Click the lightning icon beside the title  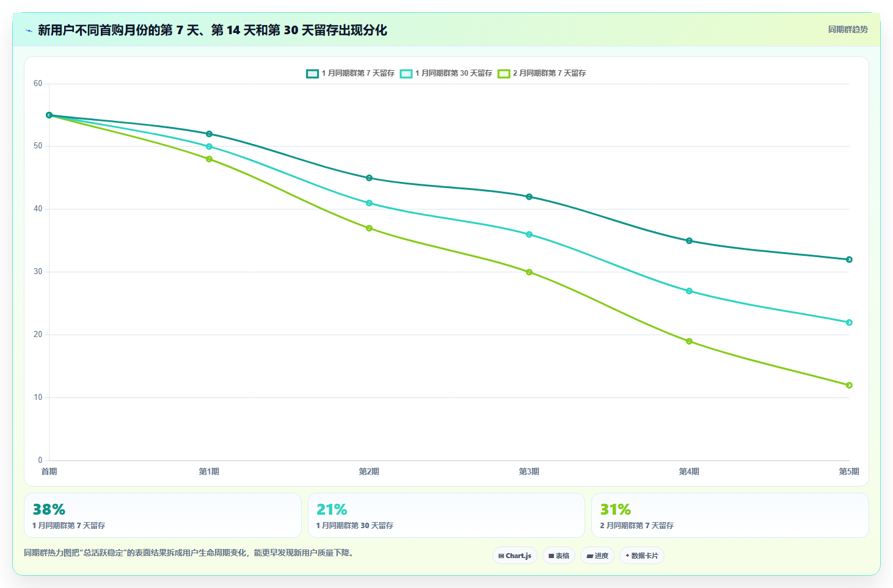point(29,31)
